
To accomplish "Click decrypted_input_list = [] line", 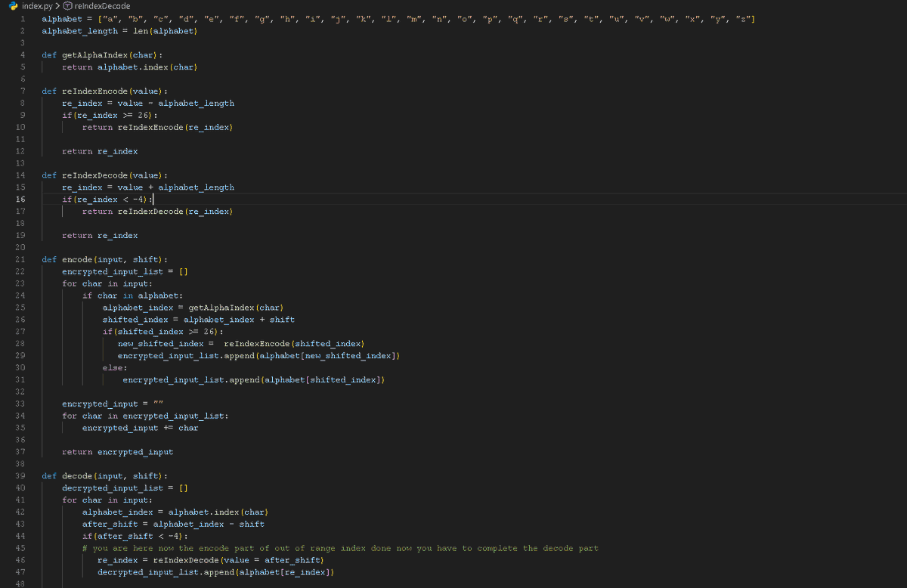I will (125, 488).
